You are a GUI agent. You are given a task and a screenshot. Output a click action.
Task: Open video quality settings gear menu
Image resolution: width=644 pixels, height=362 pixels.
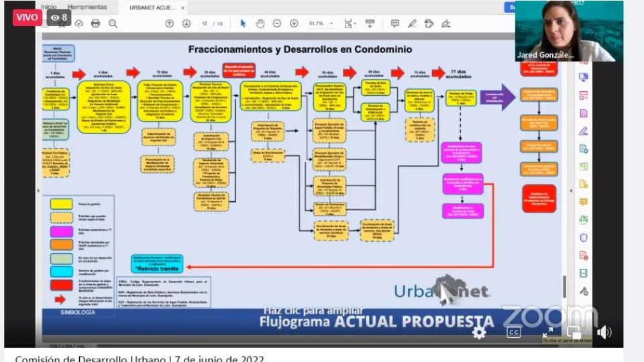point(479,332)
